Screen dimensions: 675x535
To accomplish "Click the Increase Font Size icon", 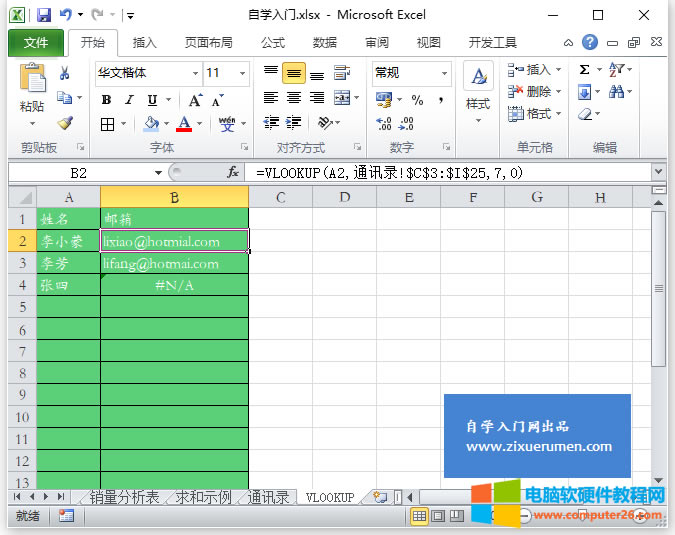I will tap(196, 100).
